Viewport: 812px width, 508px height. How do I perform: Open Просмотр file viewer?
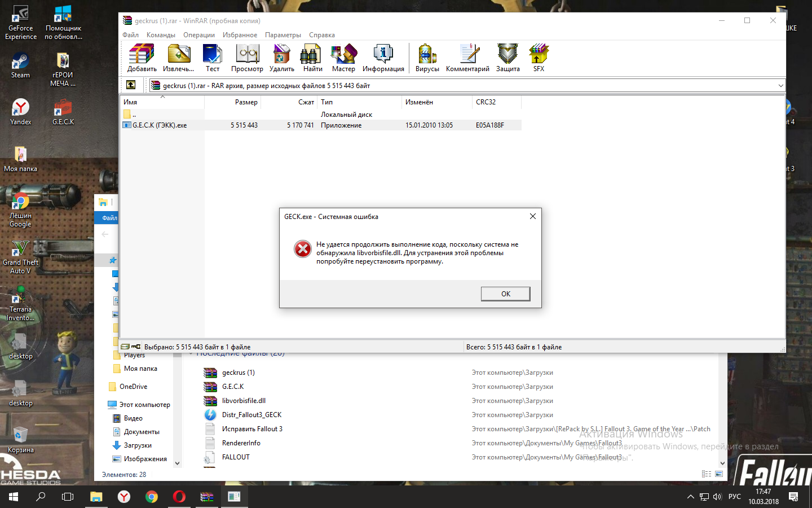247,58
